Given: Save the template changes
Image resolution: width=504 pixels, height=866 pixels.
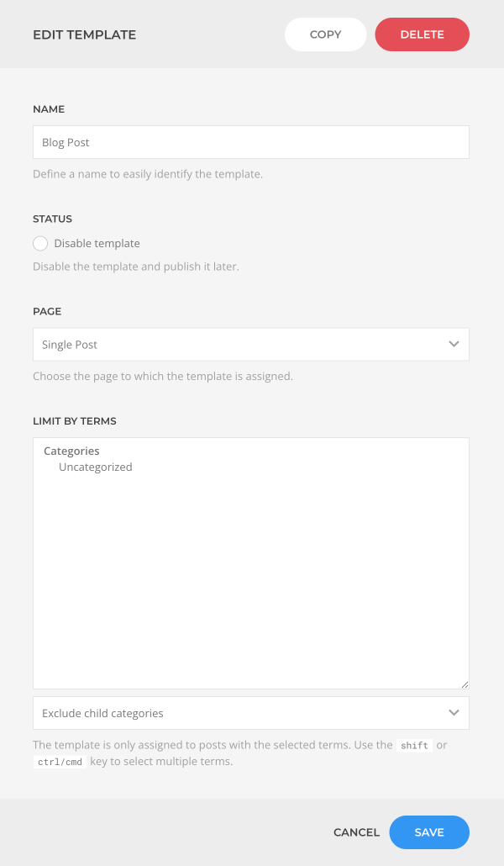Looking at the screenshot, I should [x=429, y=832].
